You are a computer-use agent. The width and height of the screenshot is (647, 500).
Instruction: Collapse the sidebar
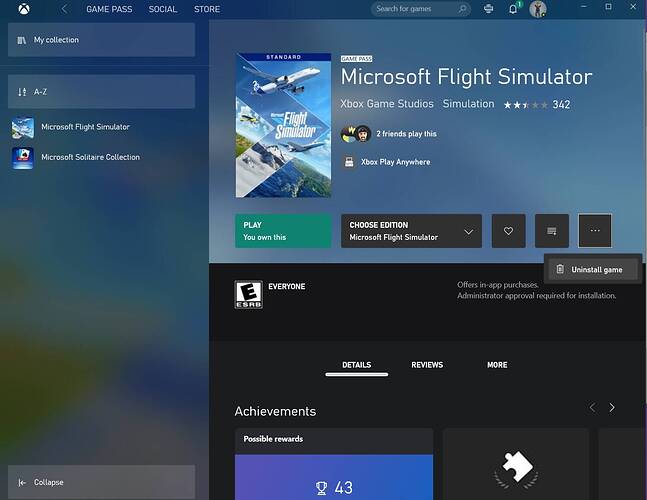[102, 482]
